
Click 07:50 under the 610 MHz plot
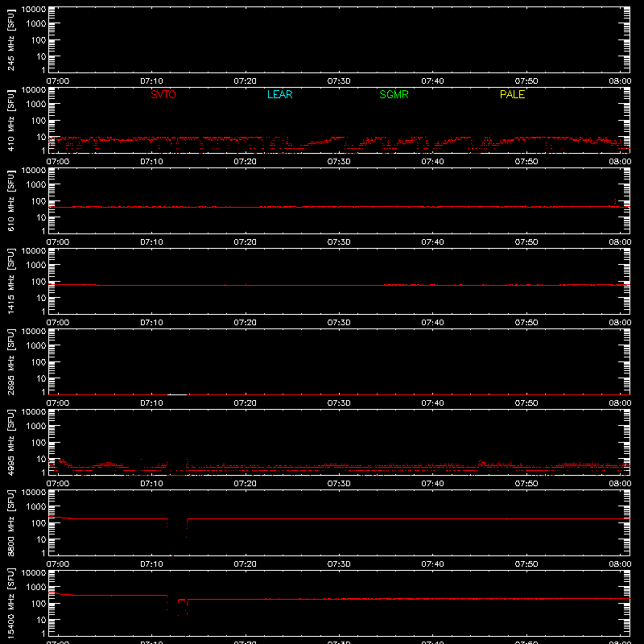click(x=526, y=242)
